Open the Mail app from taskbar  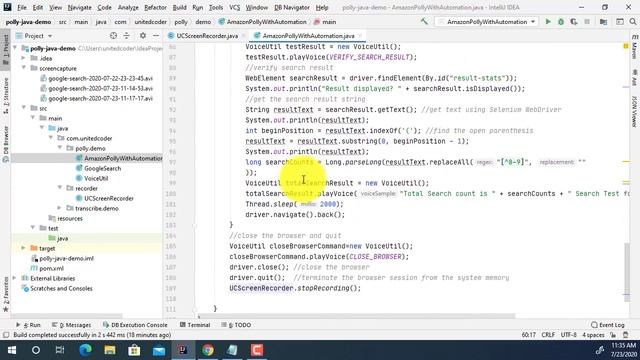coord(159,350)
